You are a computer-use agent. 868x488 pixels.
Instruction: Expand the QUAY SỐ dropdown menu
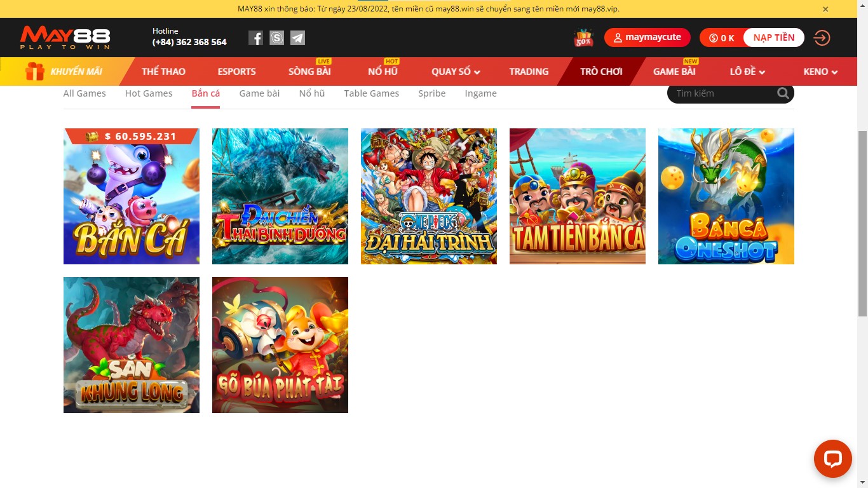pos(456,72)
